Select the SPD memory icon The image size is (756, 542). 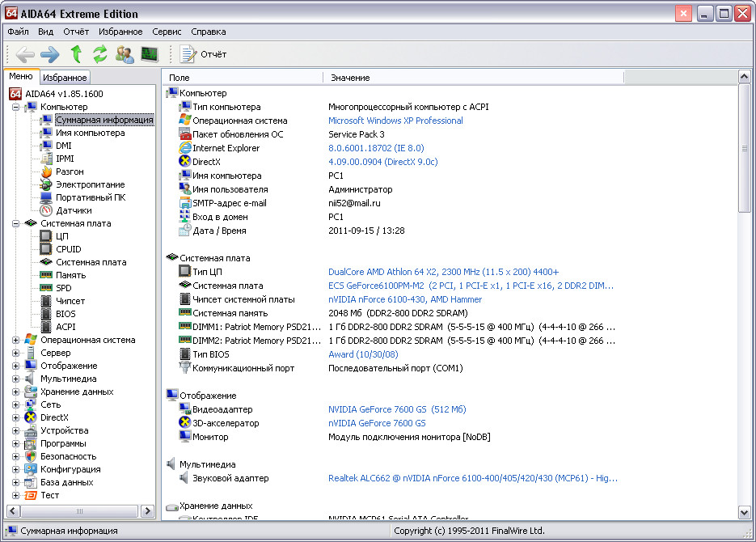[x=46, y=288]
